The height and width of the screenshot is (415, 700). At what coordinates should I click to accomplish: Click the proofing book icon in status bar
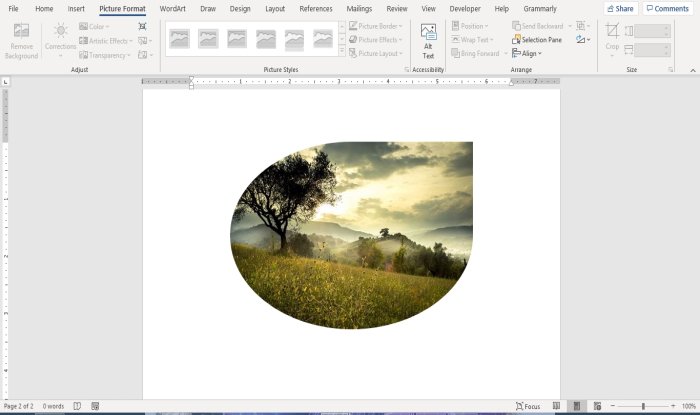[77, 406]
